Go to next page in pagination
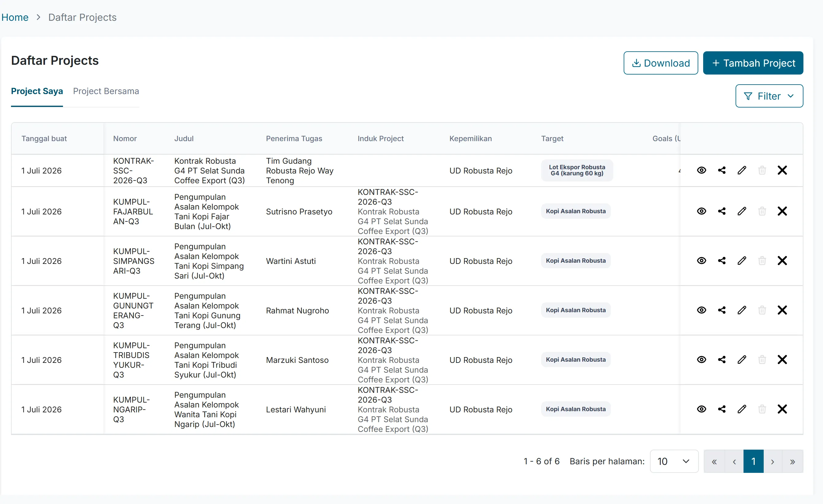The image size is (823, 504). (x=773, y=461)
